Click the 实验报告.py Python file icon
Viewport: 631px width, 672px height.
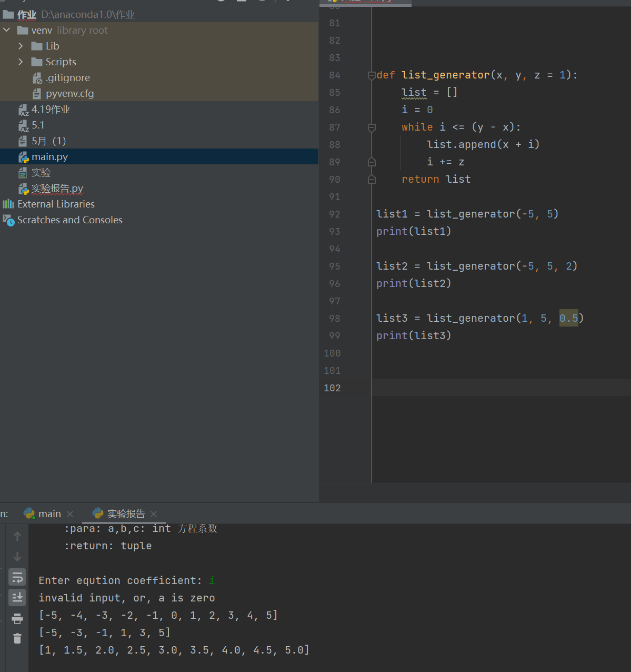[x=23, y=189]
